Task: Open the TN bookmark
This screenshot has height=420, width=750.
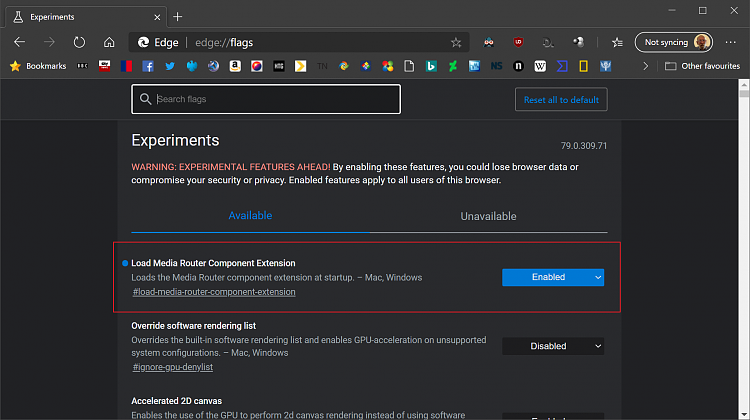Action: coord(322,66)
